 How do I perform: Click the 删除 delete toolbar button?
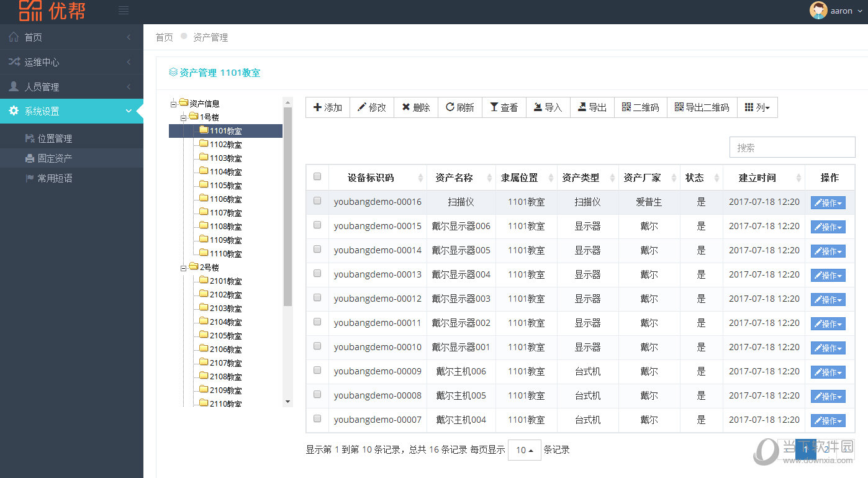[x=416, y=107]
